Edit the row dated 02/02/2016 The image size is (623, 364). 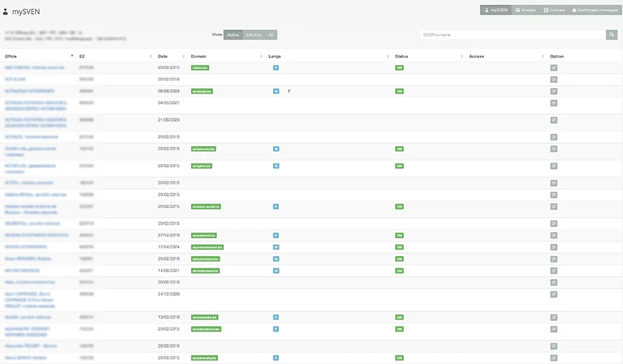pyautogui.click(x=554, y=80)
